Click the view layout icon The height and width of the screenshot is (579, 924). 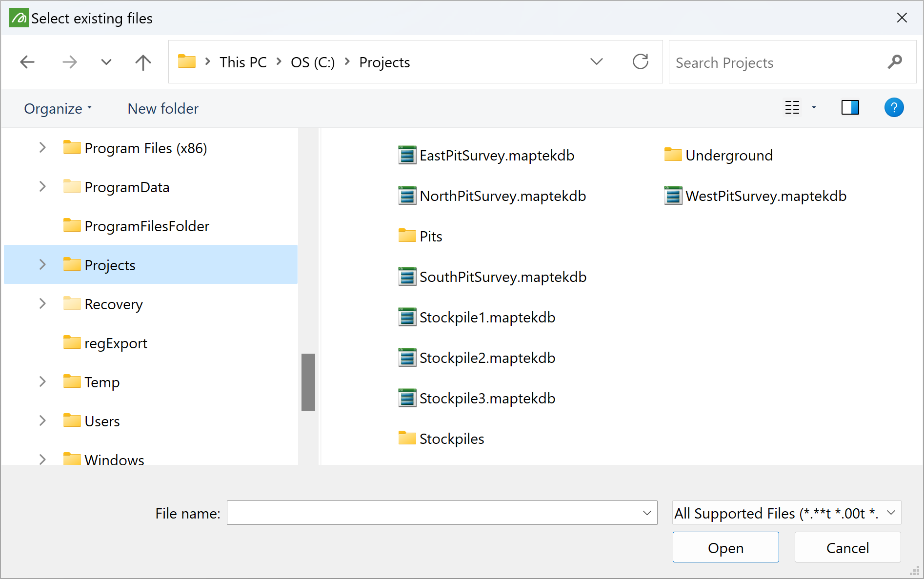coord(792,108)
